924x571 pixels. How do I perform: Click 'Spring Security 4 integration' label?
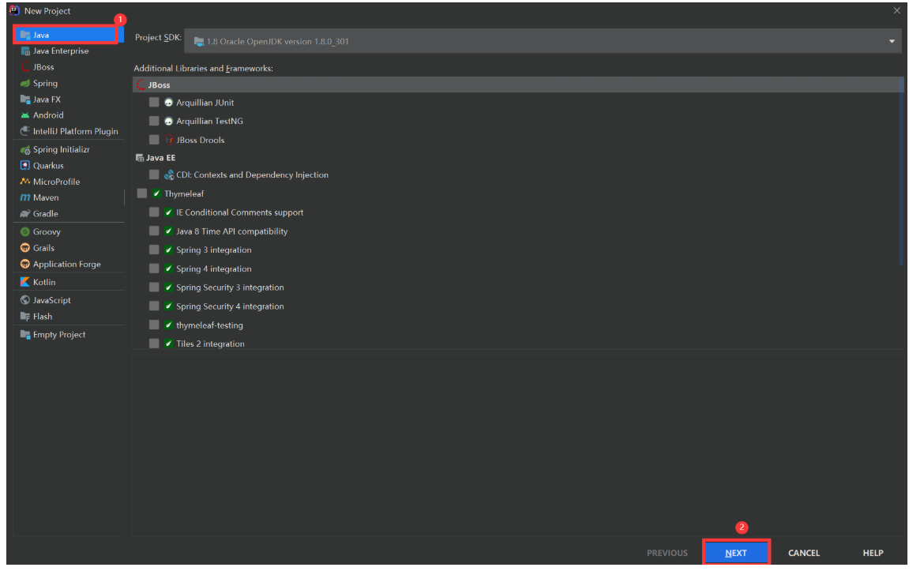[x=230, y=306]
